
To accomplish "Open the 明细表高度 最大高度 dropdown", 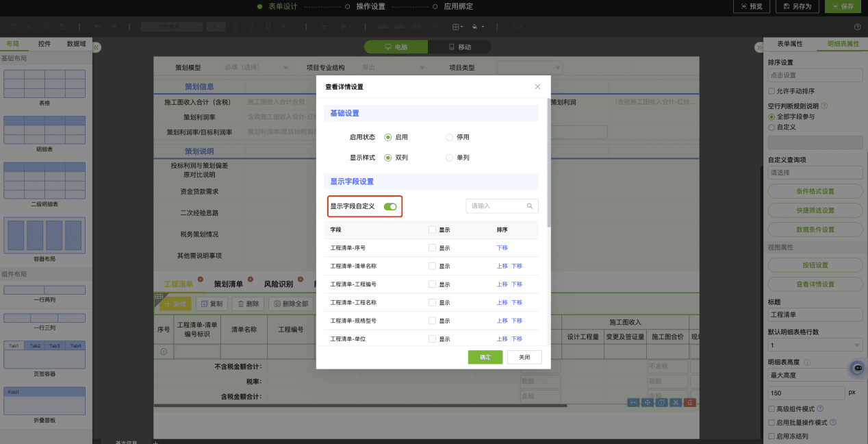I will pyautogui.click(x=815, y=375).
